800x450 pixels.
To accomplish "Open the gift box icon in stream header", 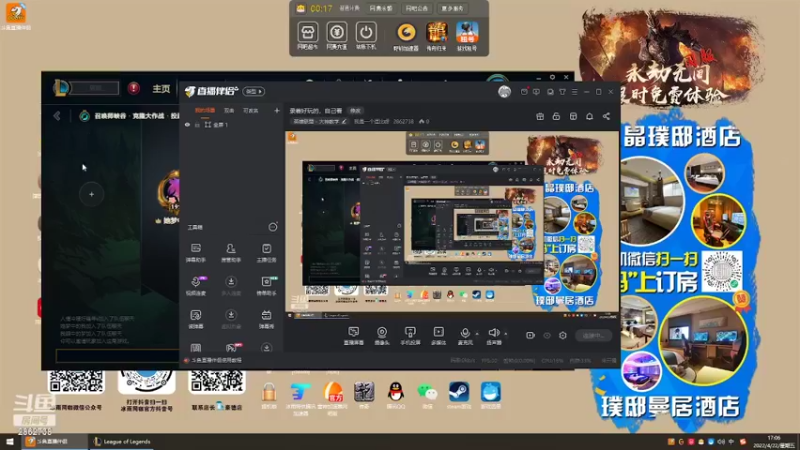I will pos(540,116).
